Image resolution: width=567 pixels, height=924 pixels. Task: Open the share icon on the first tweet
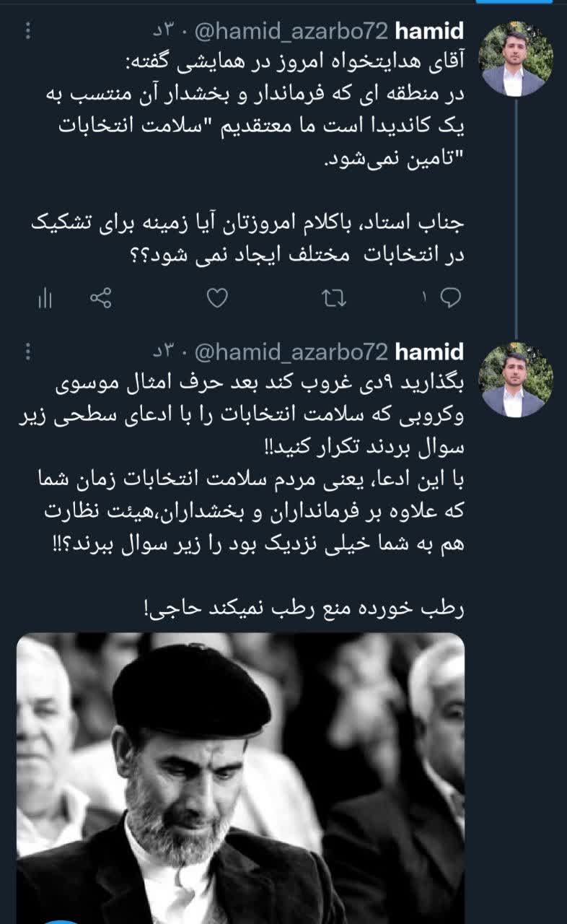[x=101, y=297]
